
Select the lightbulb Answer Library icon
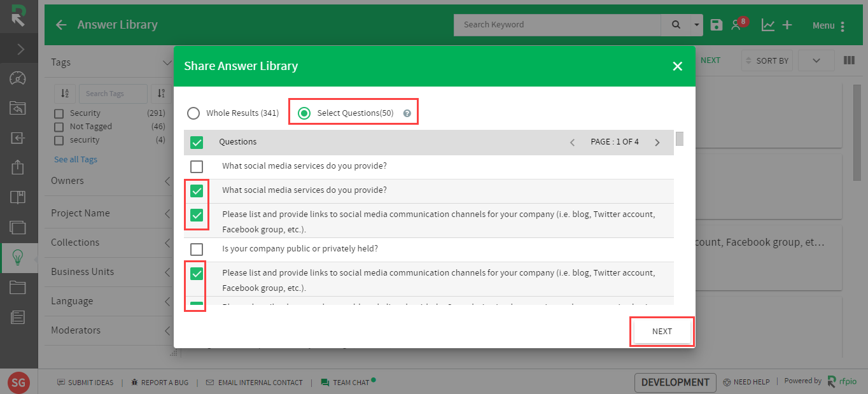(x=18, y=257)
